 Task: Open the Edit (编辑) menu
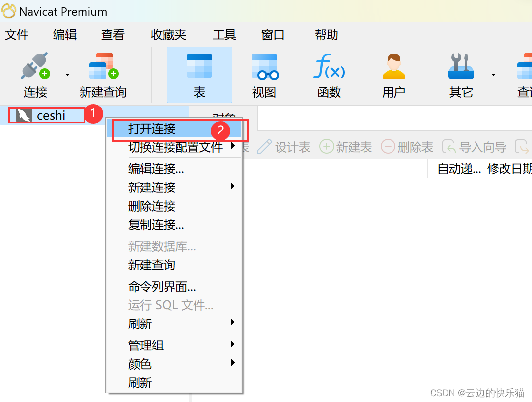click(x=65, y=34)
